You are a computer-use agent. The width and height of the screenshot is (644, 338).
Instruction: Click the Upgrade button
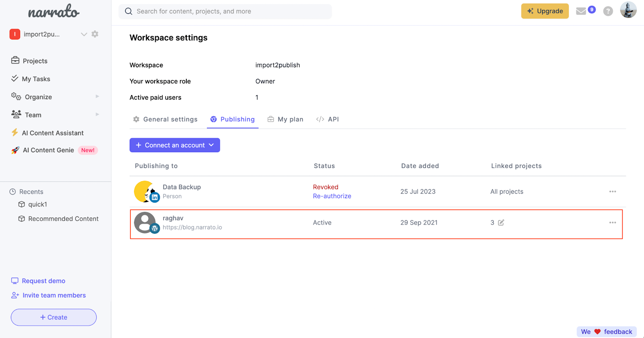[x=545, y=11]
